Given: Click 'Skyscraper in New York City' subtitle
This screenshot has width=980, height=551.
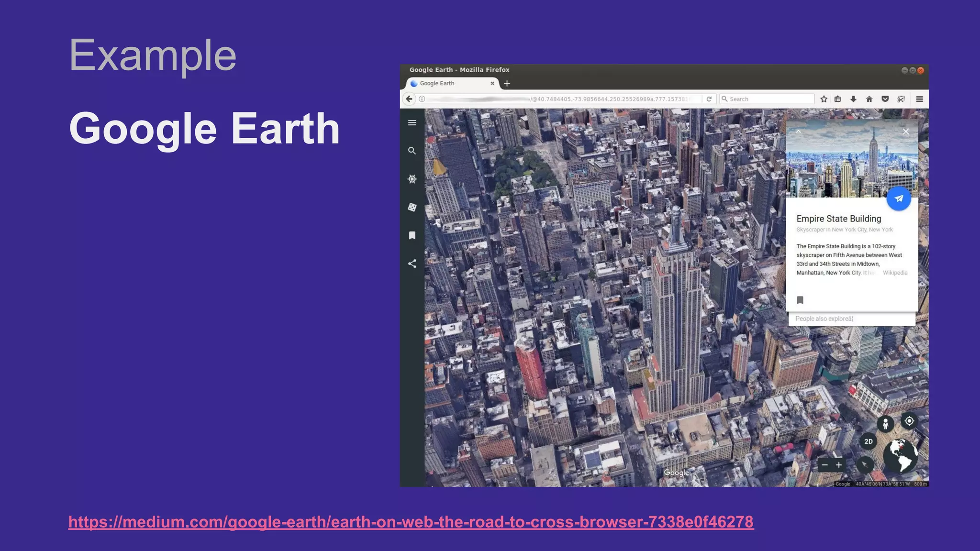Looking at the screenshot, I should pos(845,230).
